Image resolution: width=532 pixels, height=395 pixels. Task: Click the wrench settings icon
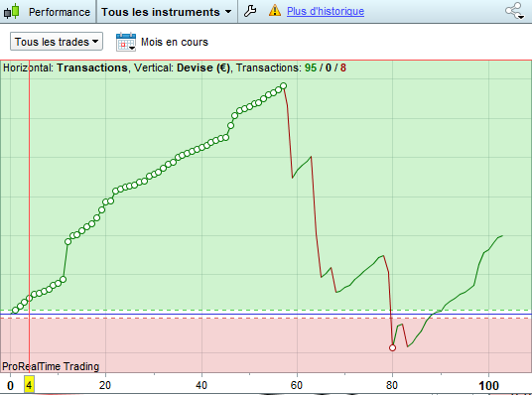pos(250,11)
